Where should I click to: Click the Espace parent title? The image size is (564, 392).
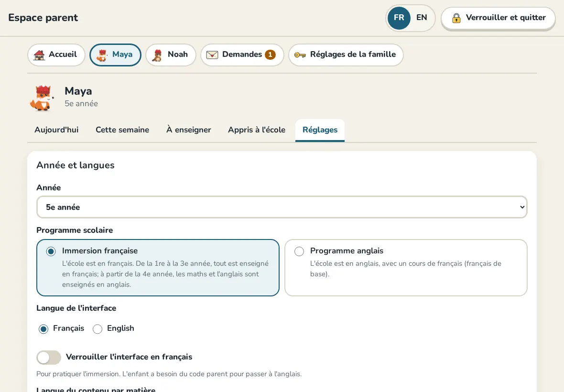coord(43,18)
